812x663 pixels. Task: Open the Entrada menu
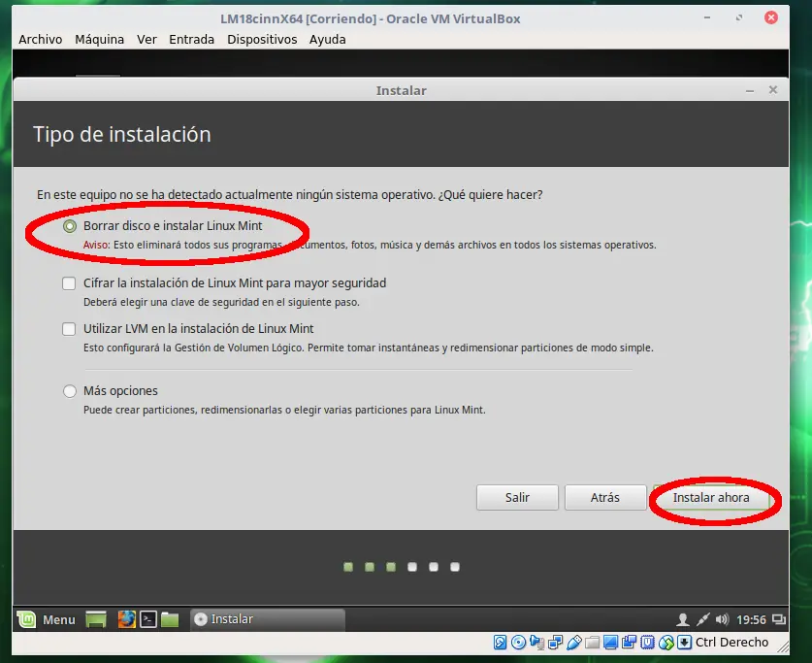192,40
